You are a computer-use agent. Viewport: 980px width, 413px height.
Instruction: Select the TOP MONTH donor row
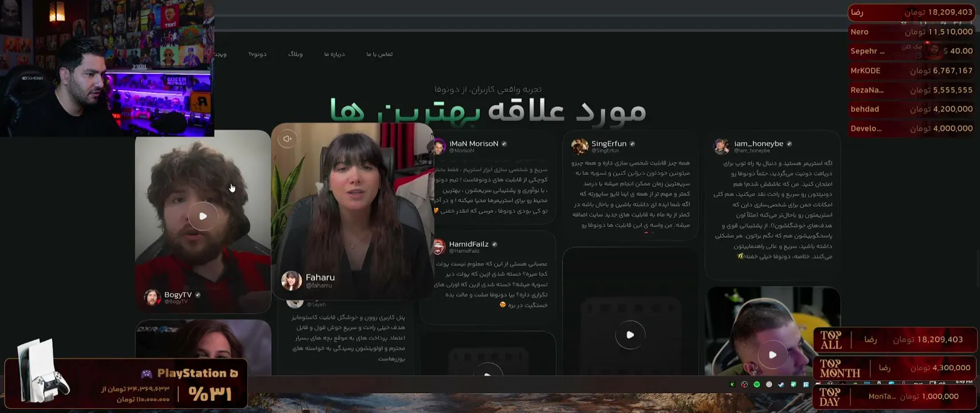pyautogui.click(x=895, y=368)
